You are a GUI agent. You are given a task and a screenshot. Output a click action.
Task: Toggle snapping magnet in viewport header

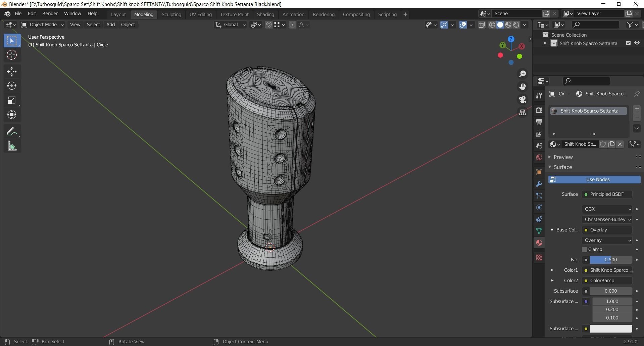[x=268, y=25]
